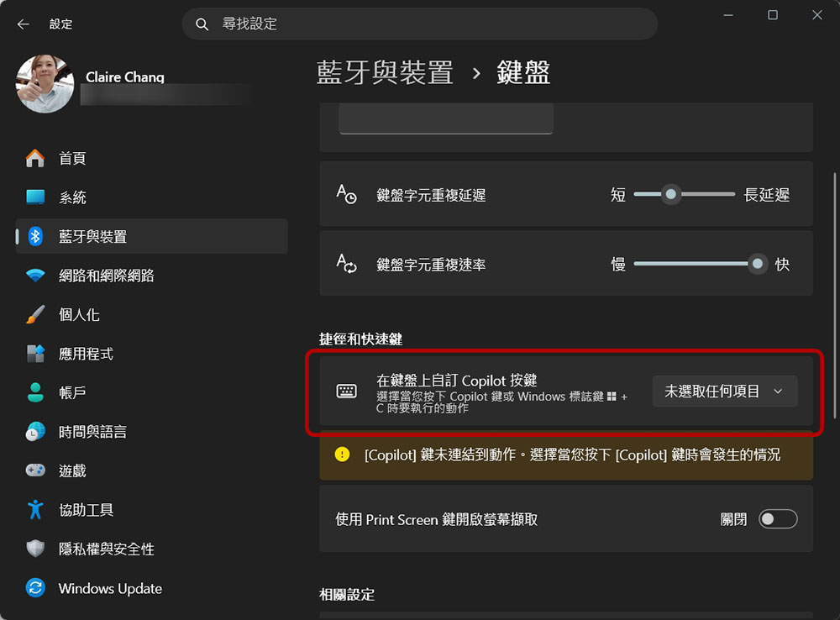Click the 系統 monitor icon

coord(35,197)
